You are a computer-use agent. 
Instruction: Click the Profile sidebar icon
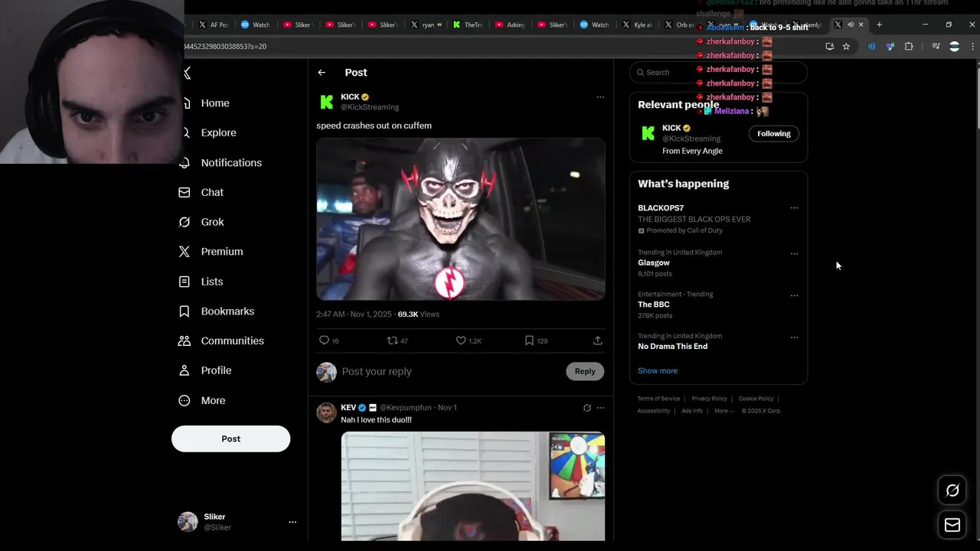point(185,370)
